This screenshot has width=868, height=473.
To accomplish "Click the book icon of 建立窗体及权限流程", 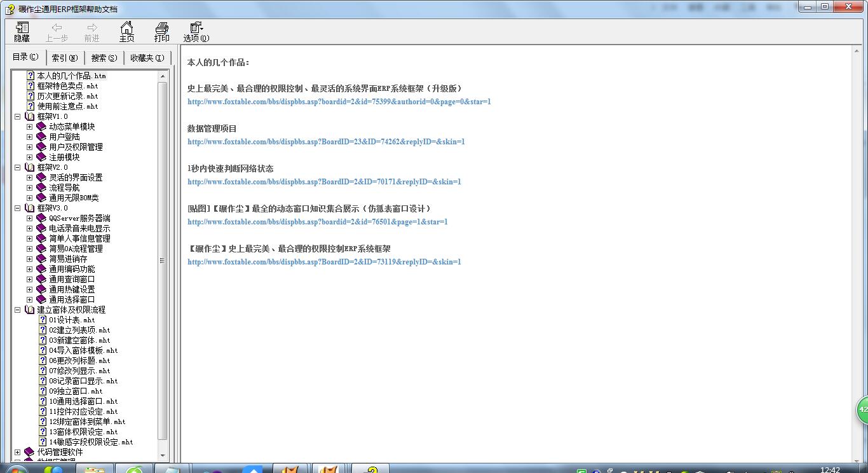I will point(30,310).
